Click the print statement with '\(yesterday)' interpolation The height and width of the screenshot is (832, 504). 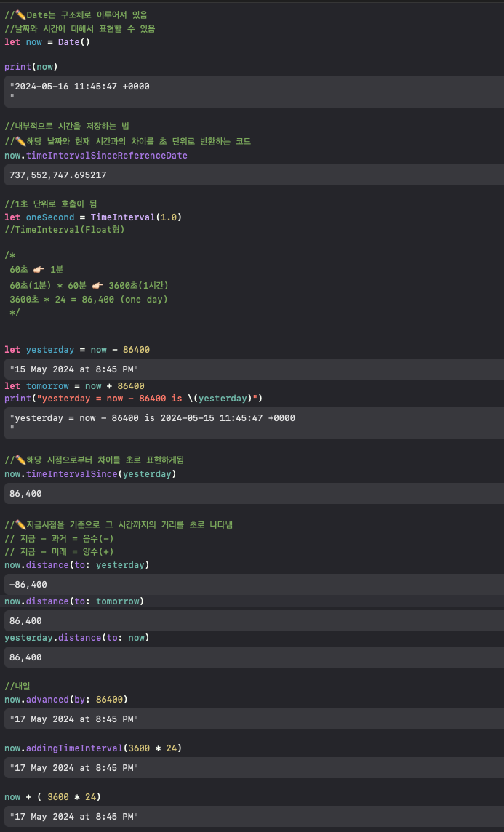click(x=133, y=398)
